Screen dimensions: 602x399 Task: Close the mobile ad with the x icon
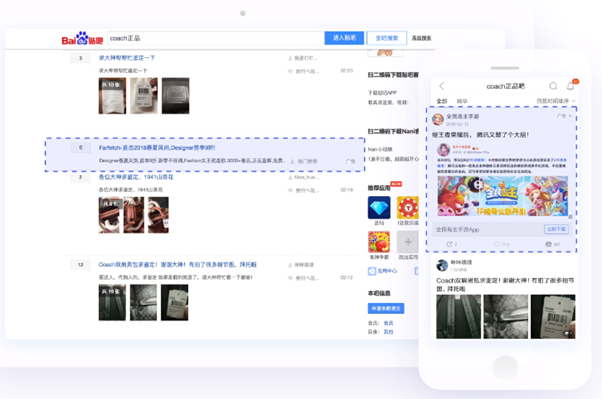(x=570, y=116)
